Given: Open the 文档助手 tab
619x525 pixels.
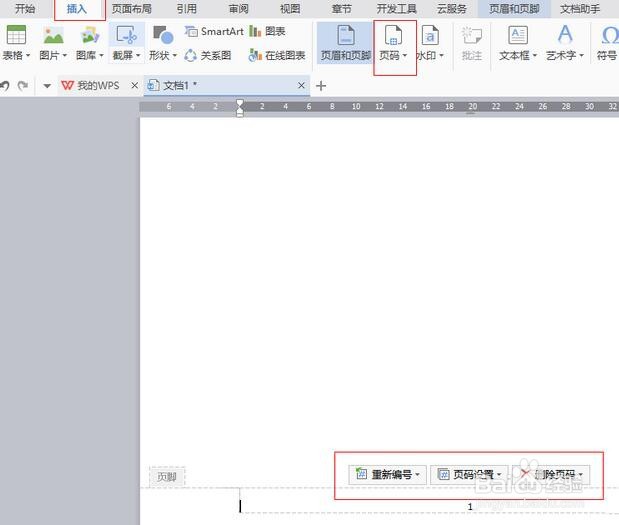Looking at the screenshot, I should click(580, 9).
